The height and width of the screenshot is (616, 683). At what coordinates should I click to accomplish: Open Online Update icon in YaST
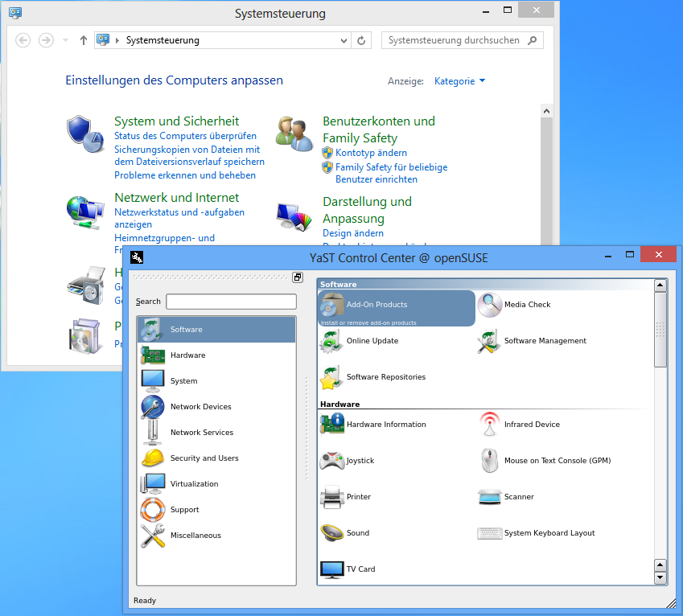coord(332,341)
